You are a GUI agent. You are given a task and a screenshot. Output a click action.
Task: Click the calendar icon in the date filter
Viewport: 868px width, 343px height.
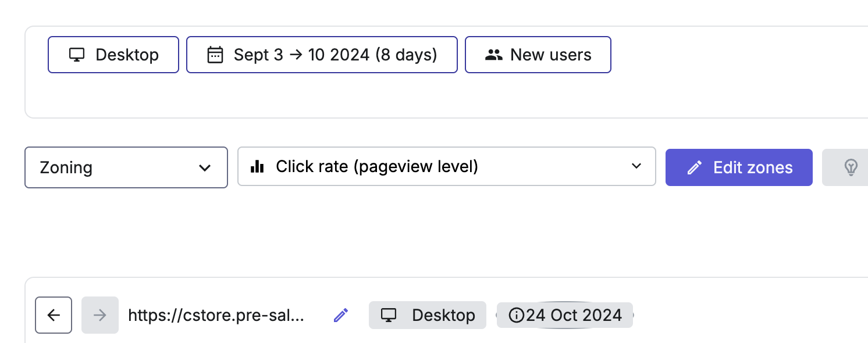click(x=215, y=55)
